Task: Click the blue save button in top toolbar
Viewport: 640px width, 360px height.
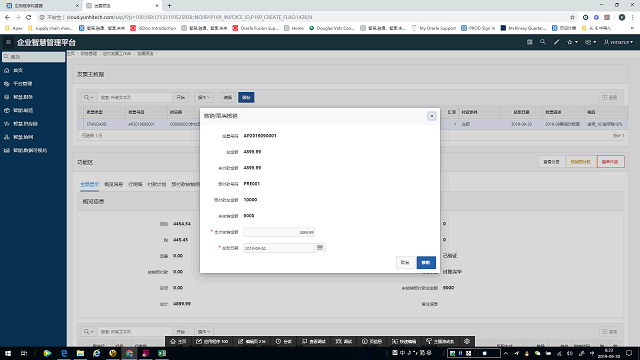Action: 246,98
